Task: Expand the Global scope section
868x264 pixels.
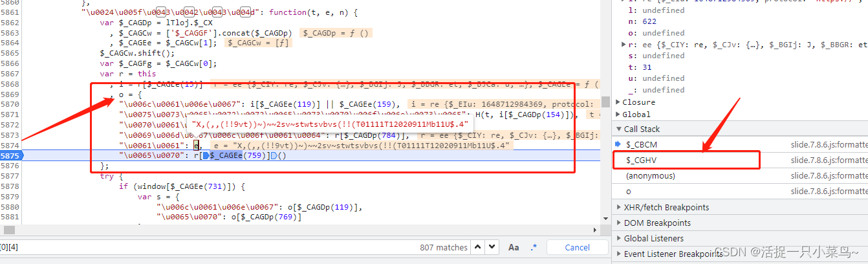Action: (x=617, y=115)
